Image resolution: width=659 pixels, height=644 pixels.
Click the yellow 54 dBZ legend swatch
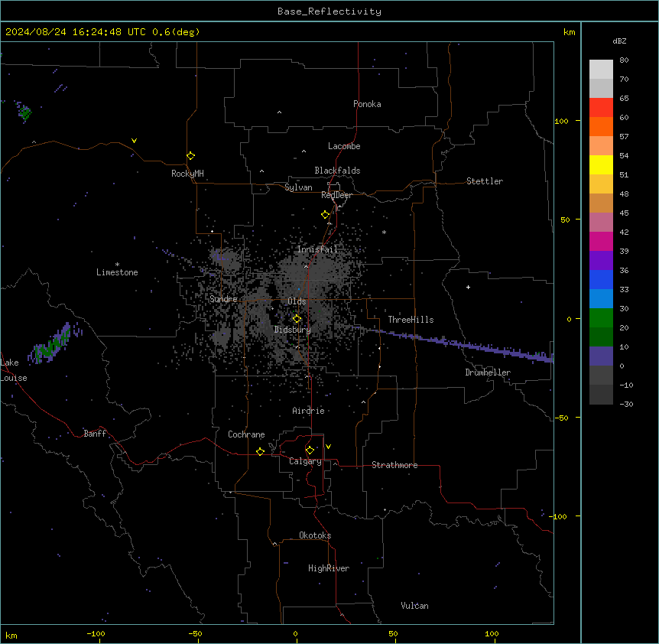click(x=601, y=164)
